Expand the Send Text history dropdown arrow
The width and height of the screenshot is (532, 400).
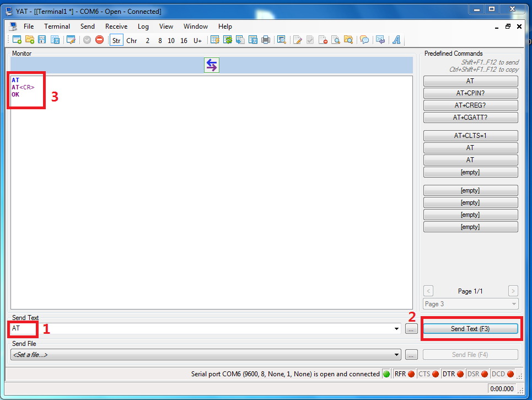[x=396, y=329]
